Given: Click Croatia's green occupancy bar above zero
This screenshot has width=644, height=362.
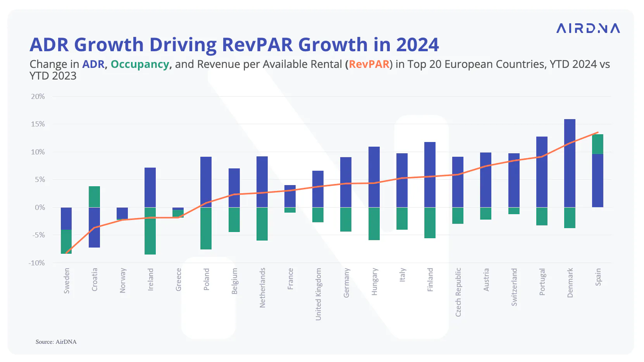Looking at the screenshot, I should pyautogui.click(x=94, y=197).
